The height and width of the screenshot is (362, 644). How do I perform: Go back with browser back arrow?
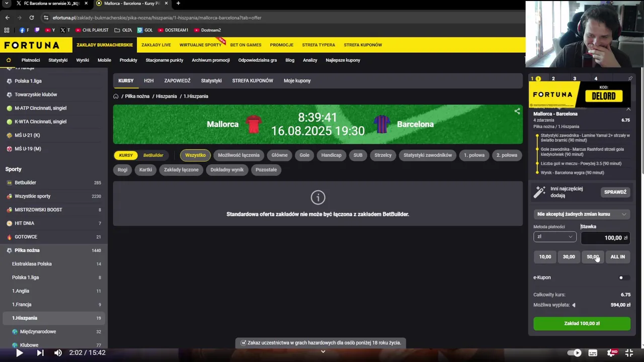click(x=7, y=18)
